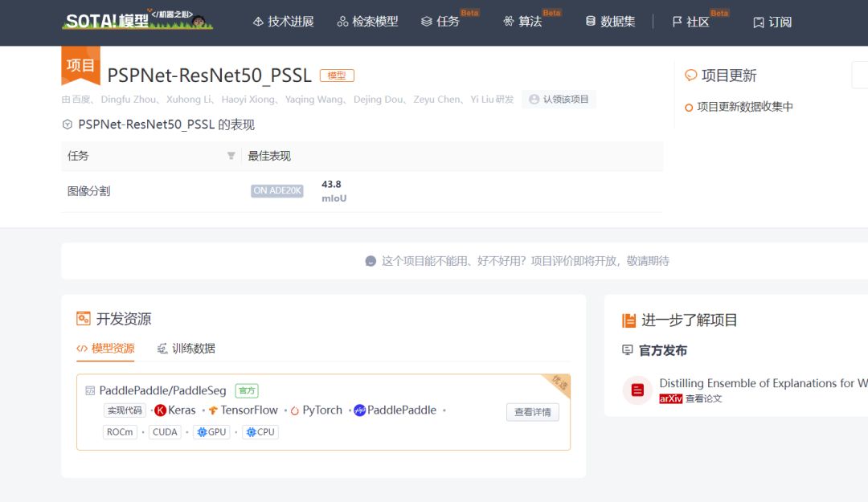The image size is (868, 502).
Task: Open the 订阅 navigation item
Action: click(x=772, y=22)
